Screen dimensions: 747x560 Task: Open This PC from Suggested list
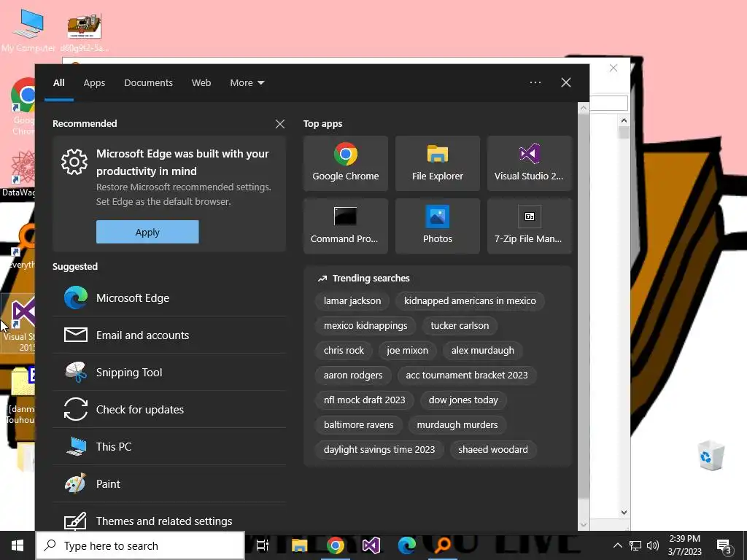point(169,447)
